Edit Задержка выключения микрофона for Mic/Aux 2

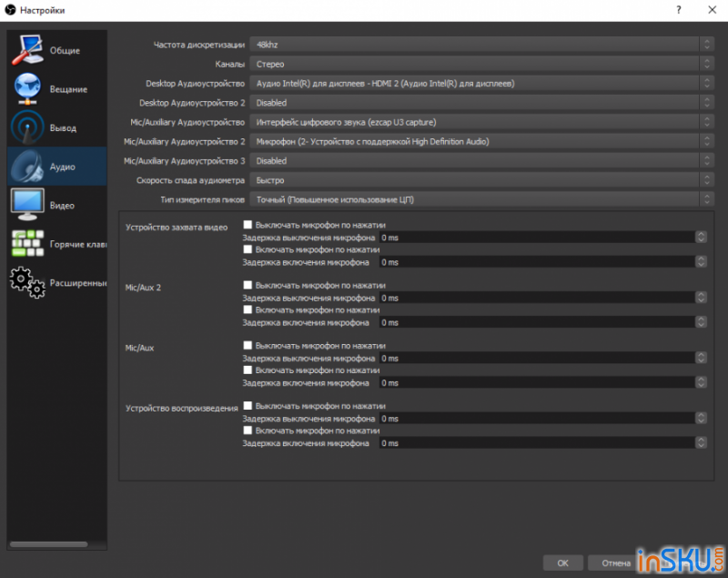(x=542, y=298)
